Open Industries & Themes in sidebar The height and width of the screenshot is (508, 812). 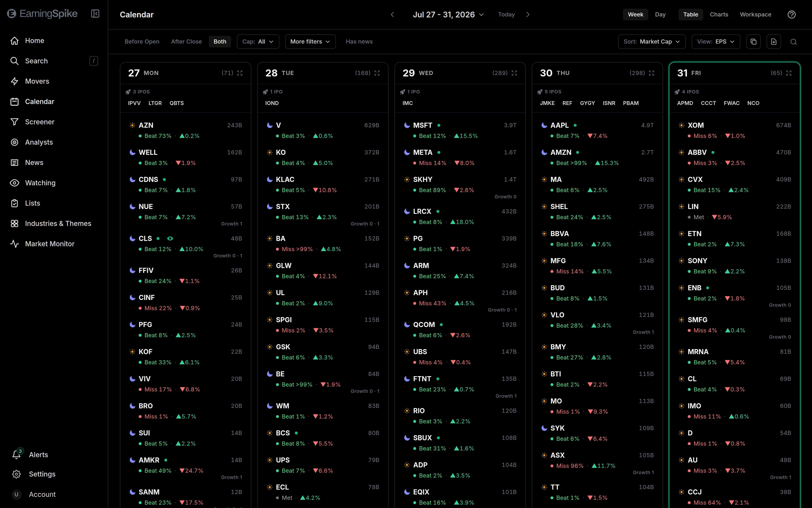point(54,224)
